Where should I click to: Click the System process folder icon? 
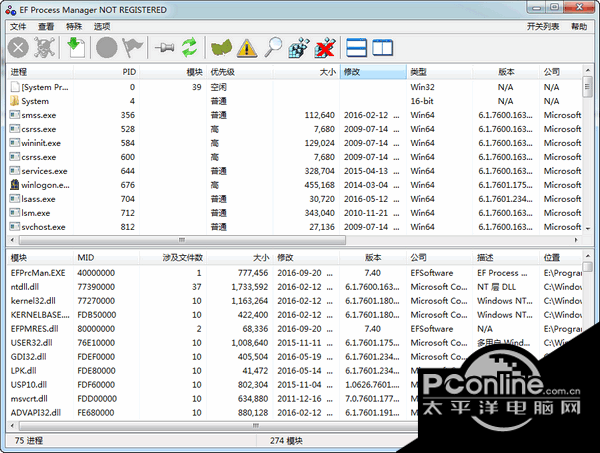point(15,101)
